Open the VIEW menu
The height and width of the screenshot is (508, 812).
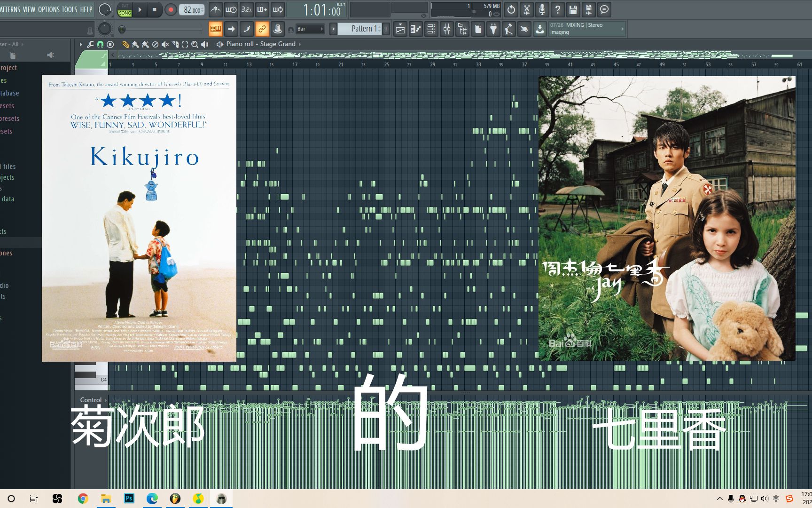pyautogui.click(x=29, y=9)
